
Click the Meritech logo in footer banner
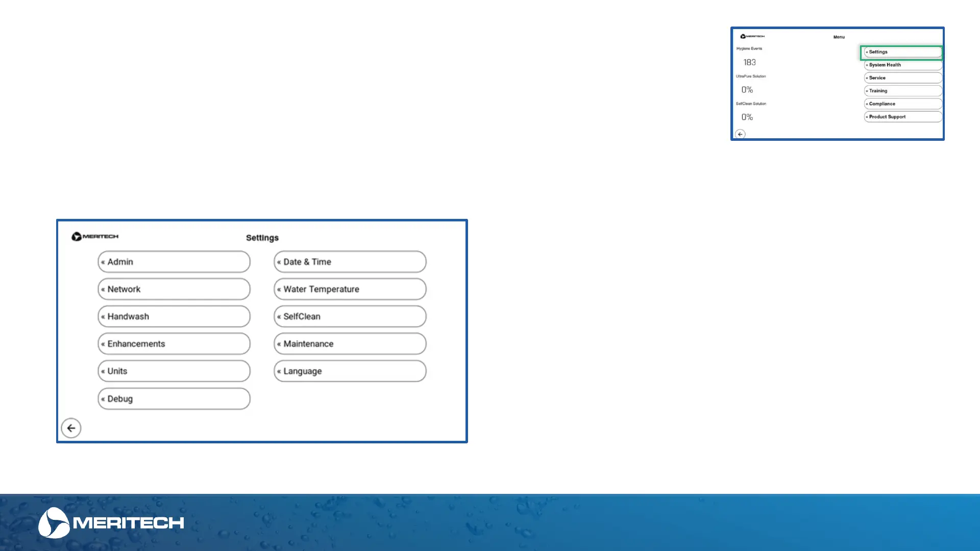point(111,522)
